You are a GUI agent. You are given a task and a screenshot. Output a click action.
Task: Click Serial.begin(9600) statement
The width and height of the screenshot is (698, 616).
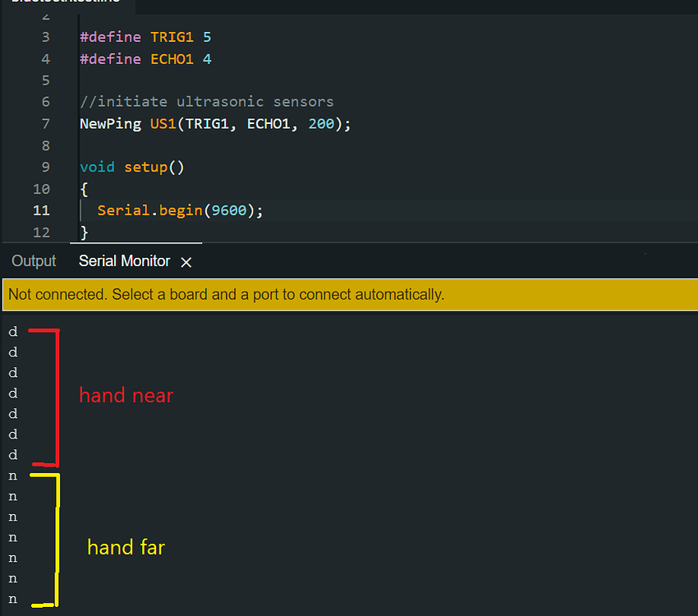(180, 210)
